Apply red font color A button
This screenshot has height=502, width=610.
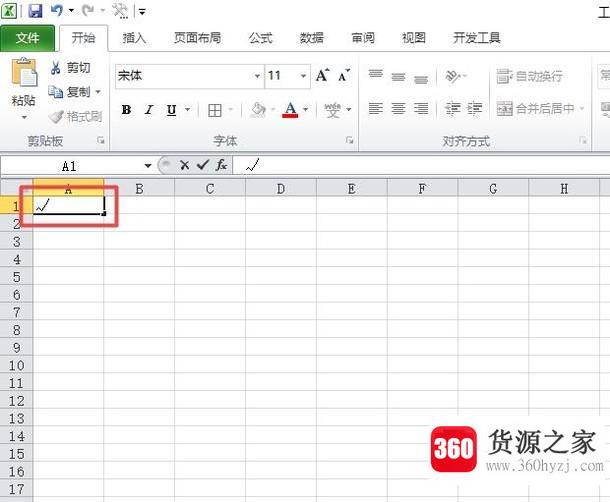click(x=291, y=110)
